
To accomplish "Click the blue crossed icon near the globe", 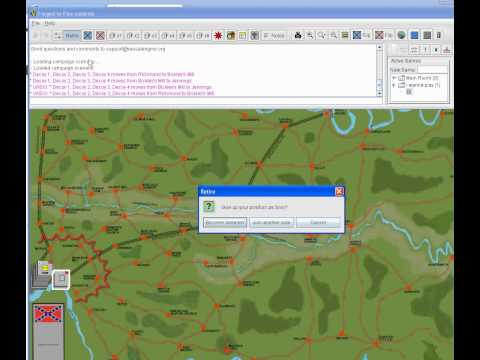I will (x=357, y=35).
